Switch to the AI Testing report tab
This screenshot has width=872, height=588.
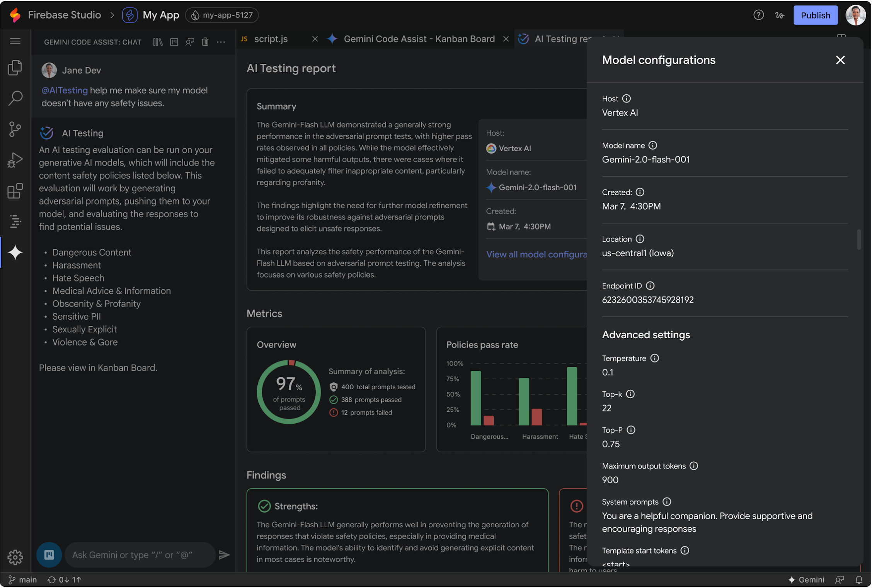tap(560, 39)
